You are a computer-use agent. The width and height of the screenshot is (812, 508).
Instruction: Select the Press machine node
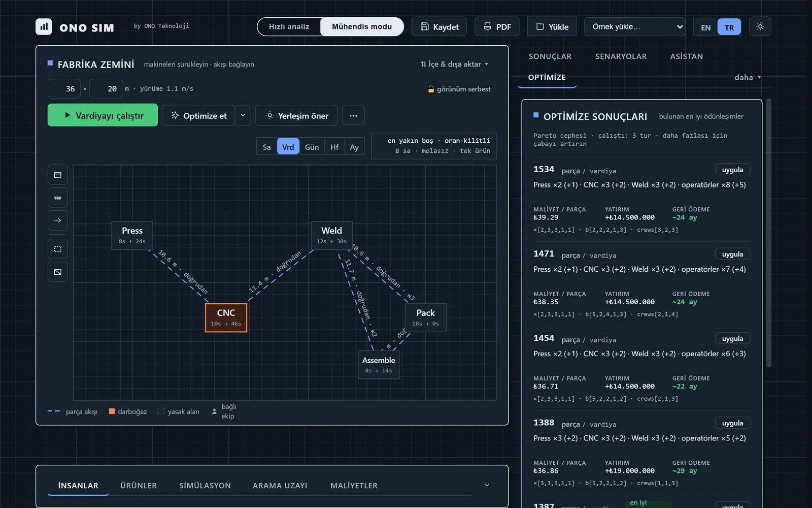pyautogui.click(x=132, y=235)
